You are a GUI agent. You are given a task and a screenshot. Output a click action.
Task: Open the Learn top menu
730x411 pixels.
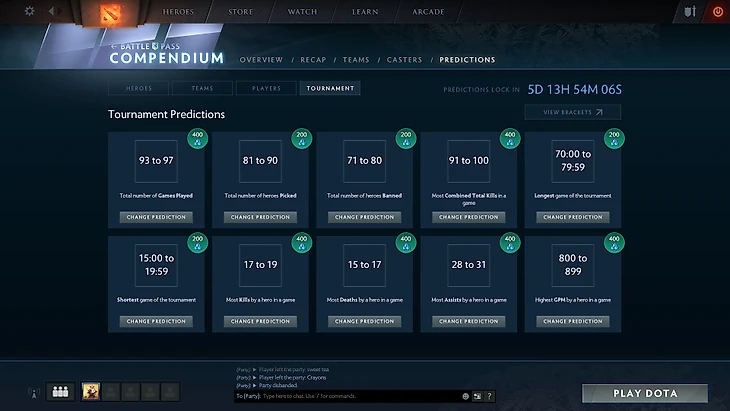[x=365, y=12]
